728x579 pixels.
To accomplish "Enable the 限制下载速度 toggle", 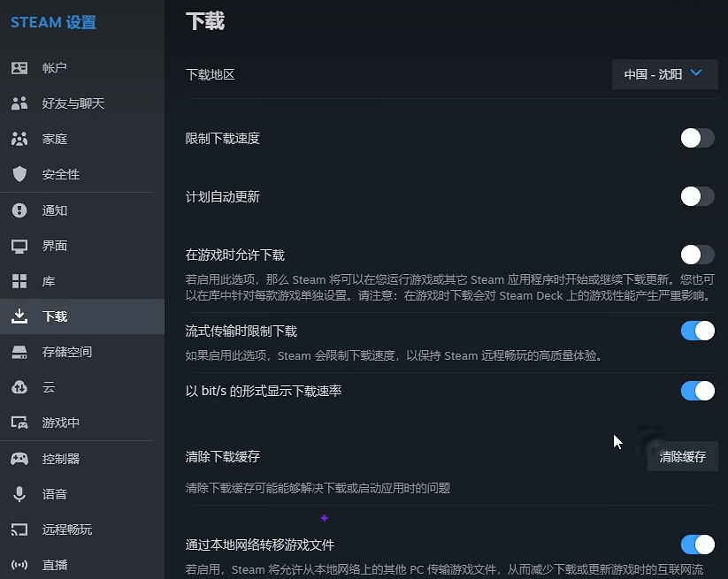I will (x=697, y=138).
